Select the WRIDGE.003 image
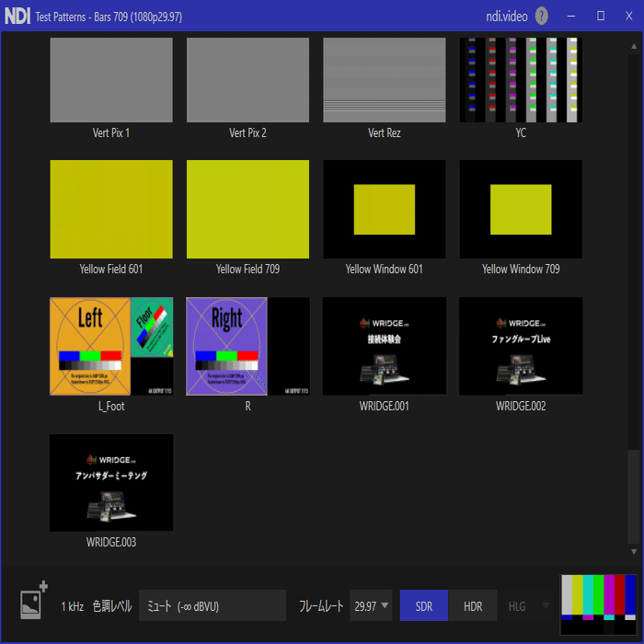 point(111,483)
